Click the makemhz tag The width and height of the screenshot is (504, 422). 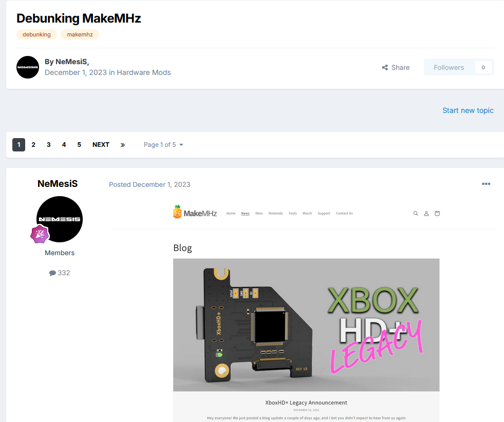coord(80,34)
